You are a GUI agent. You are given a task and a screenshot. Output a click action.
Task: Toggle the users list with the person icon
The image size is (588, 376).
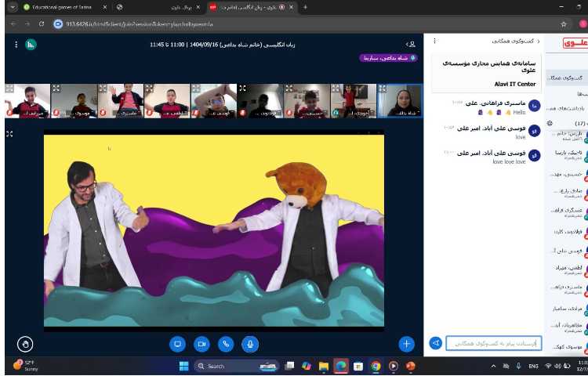coord(411,44)
